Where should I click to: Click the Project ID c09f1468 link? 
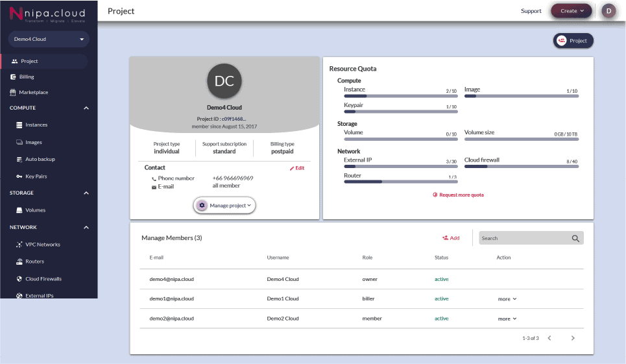234,119
